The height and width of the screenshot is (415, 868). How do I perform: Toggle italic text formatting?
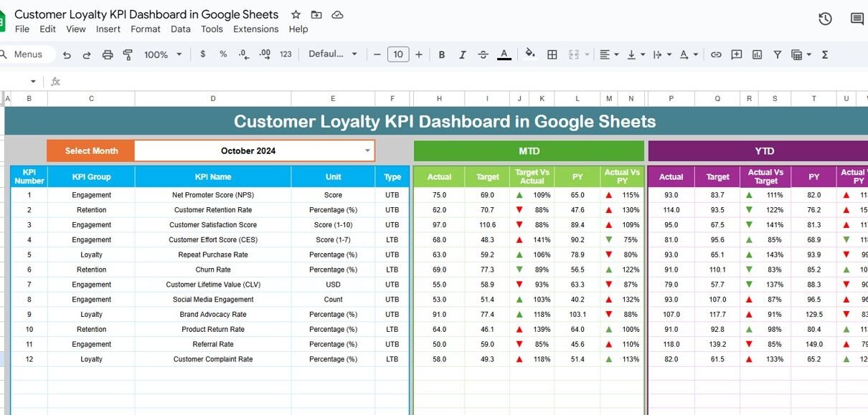coord(463,54)
